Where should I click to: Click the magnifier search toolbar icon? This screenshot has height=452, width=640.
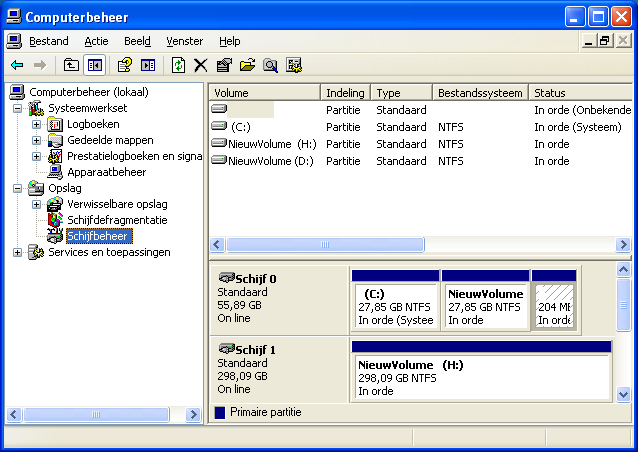(x=270, y=65)
